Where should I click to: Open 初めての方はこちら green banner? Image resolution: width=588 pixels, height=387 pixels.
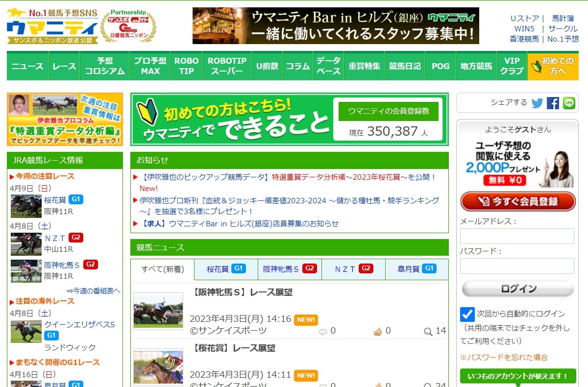tap(289, 119)
